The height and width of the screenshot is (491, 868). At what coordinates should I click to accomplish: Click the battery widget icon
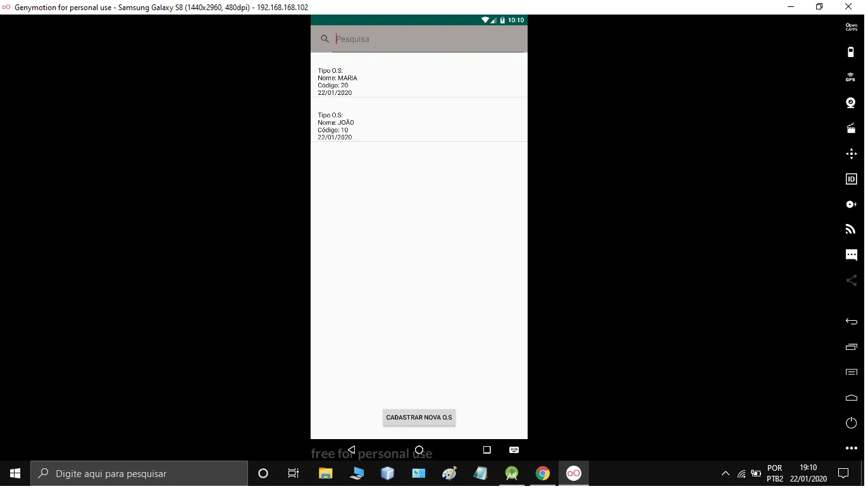850,52
